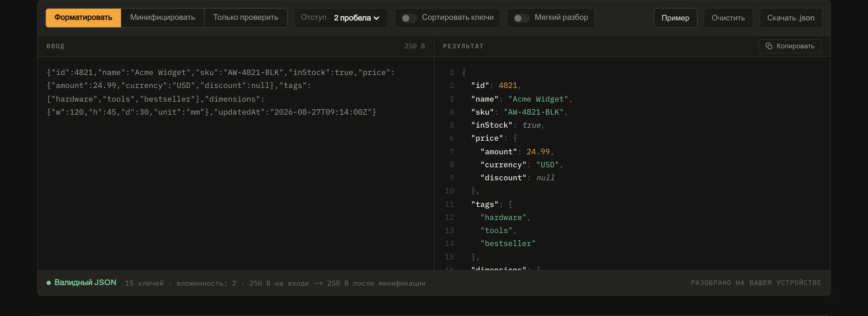Click the green valid status dot
Image resolution: width=868 pixels, height=316 pixels.
[x=49, y=283]
